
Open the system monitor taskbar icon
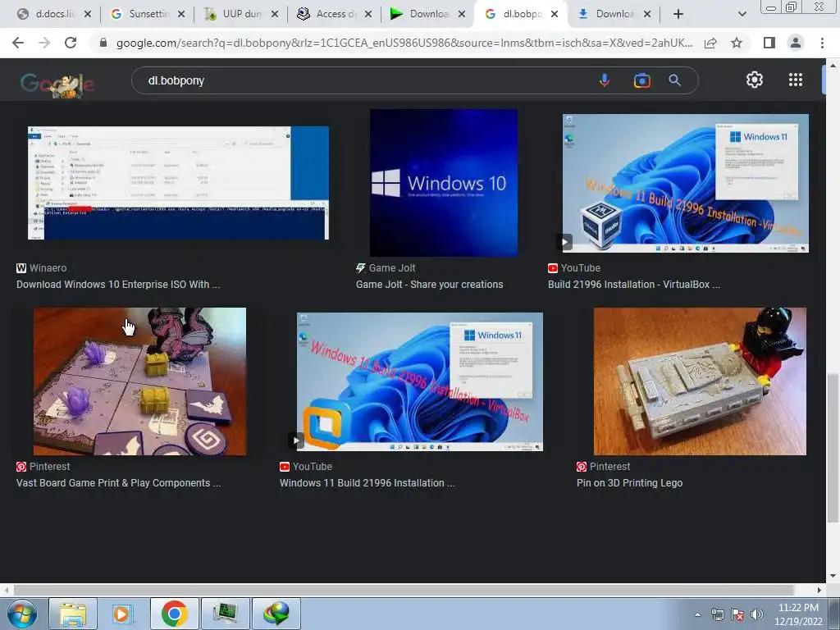[x=225, y=614]
